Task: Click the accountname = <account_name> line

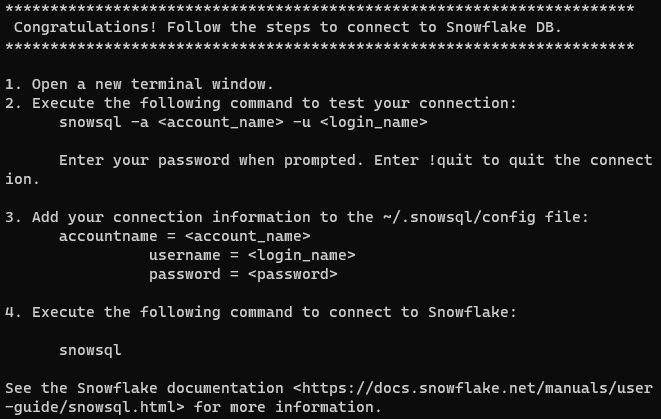Action: pyautogui.click(x=185, y=236)
